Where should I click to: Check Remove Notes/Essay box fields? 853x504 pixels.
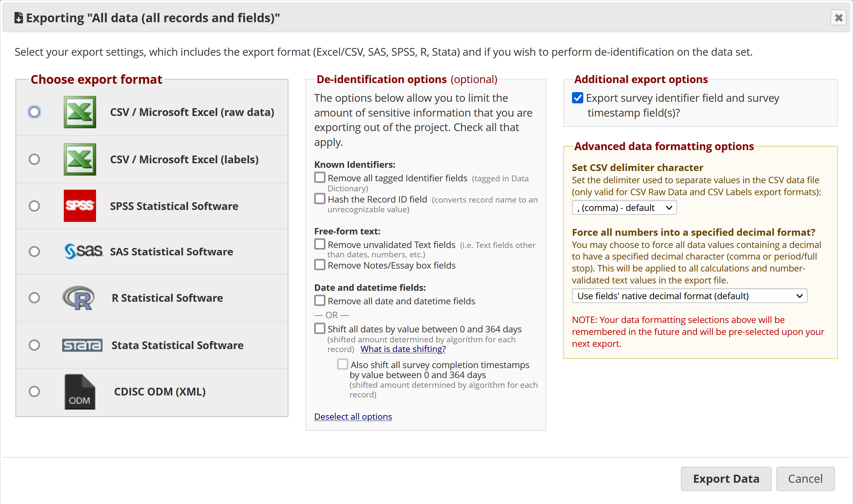pyautogui.click(x=320, y=265)
